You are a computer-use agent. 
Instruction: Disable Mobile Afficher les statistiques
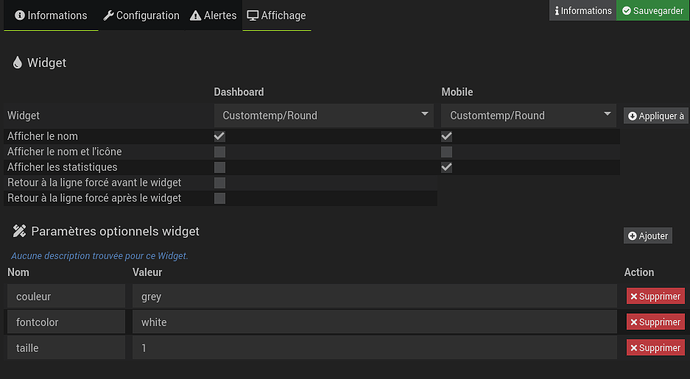pyautogui.click(x=447, y=167)
